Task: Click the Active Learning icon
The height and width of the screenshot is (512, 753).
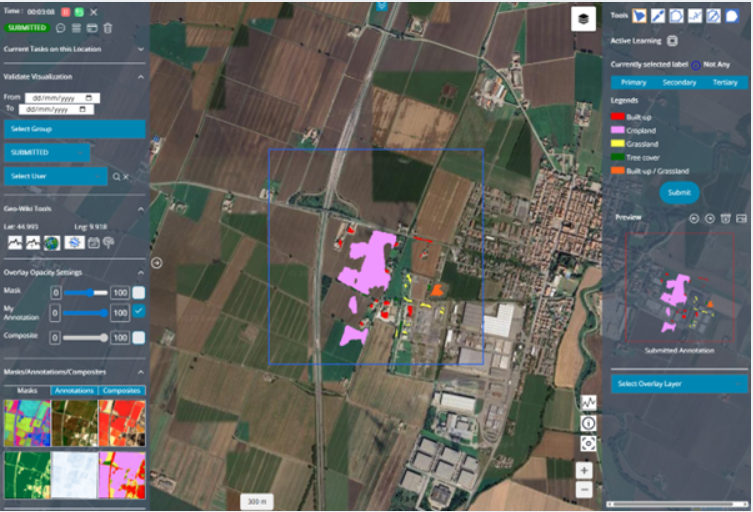Action: point(673,41)
